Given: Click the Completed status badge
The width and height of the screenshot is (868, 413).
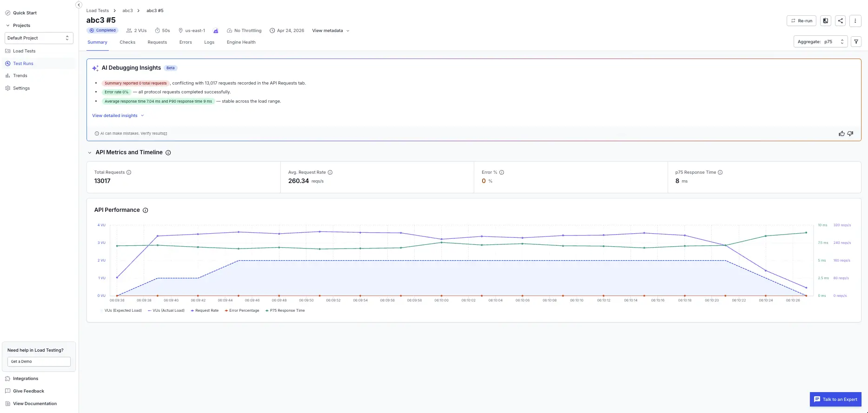Looking at the screenshot, I should pos(102,31).
